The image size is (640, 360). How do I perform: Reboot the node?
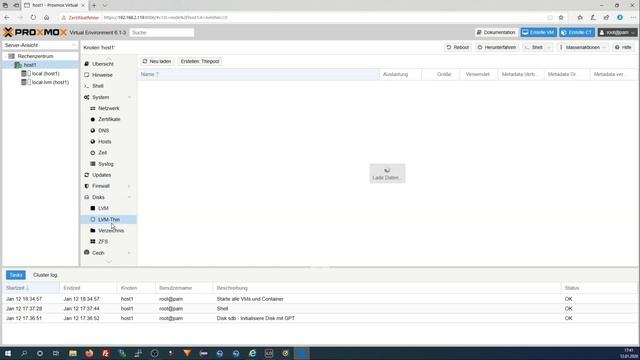tap(458, 47)
